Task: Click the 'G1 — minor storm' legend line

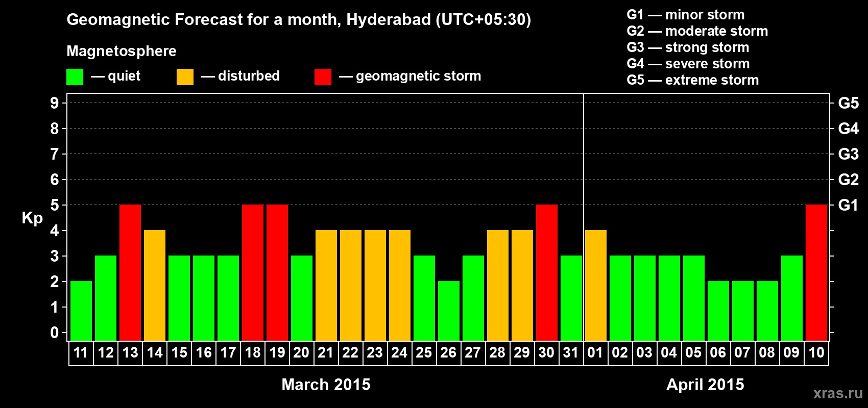Action: pyautogui.click(x=686, y=15)
